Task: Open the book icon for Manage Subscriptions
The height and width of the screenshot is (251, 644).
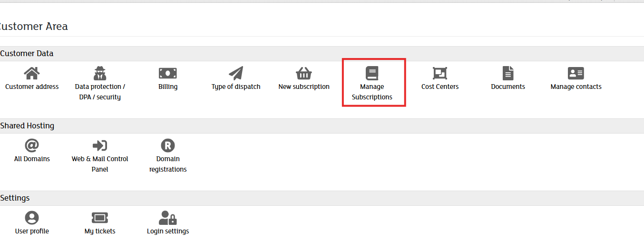Action: (x=372, y=73)
